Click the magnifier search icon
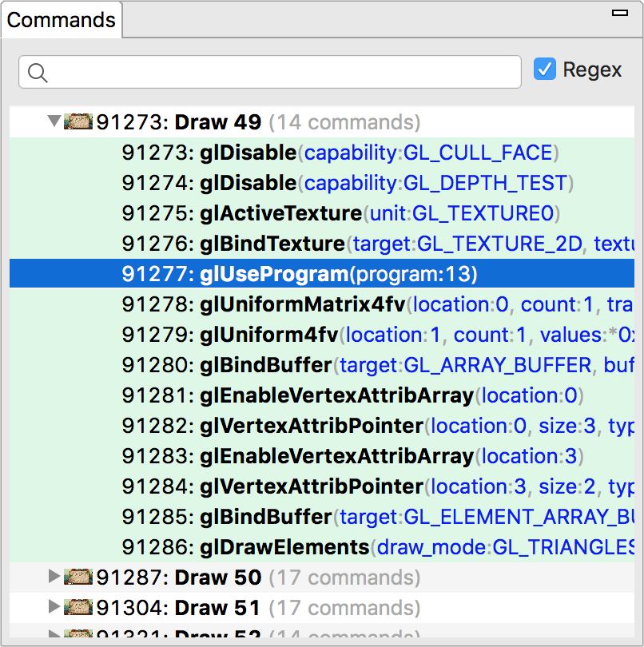This screenshot has height=647, width=644. 38,73
